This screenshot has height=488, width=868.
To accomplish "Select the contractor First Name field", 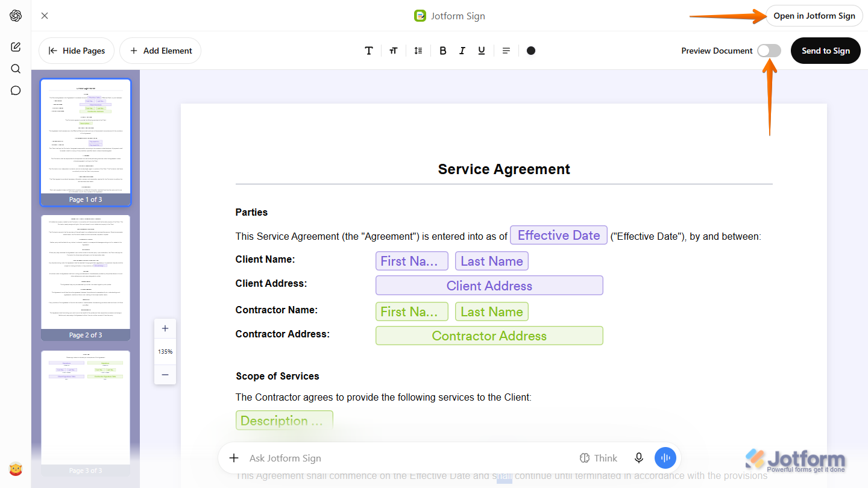I will pyautogui.click(x=412, y=311).
